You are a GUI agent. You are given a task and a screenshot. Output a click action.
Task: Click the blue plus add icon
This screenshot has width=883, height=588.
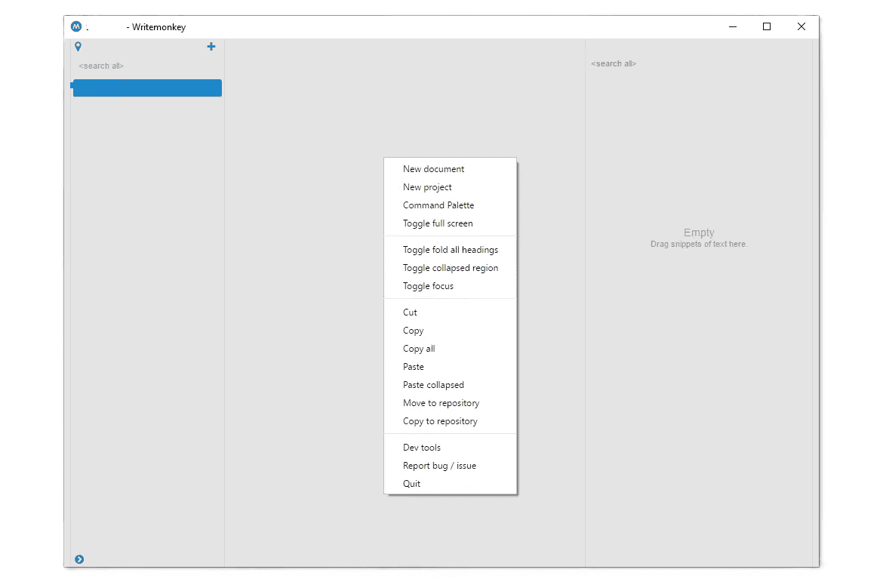coord(211,47)
